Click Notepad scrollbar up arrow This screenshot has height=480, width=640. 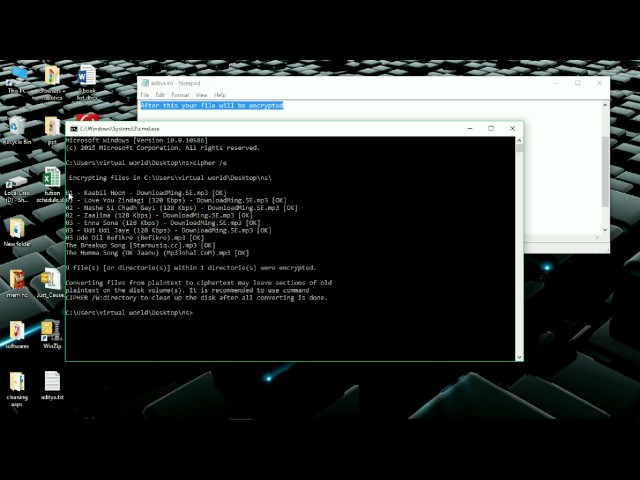click(605, 105)
